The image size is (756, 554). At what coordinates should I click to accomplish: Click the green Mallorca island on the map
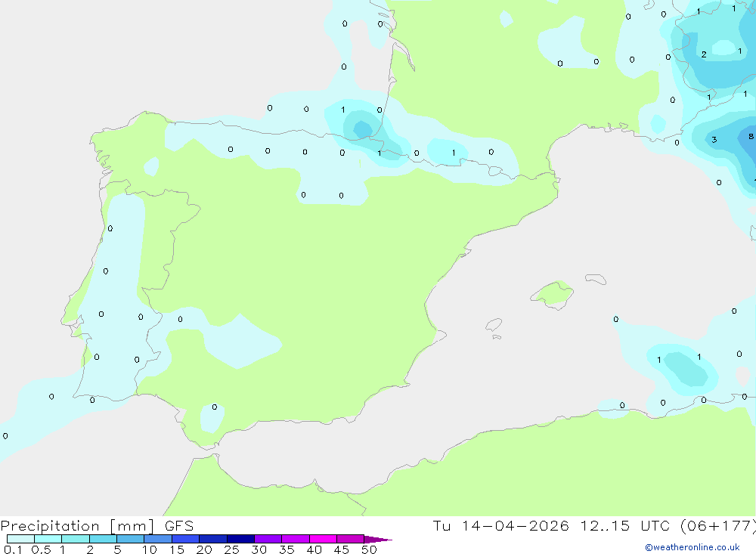coord(553,294)
